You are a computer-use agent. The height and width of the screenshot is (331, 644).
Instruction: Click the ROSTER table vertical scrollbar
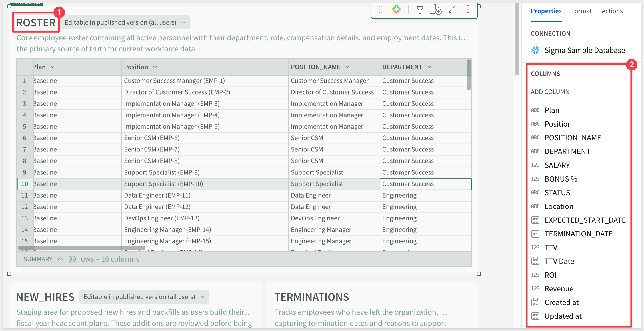pos(469,75)
